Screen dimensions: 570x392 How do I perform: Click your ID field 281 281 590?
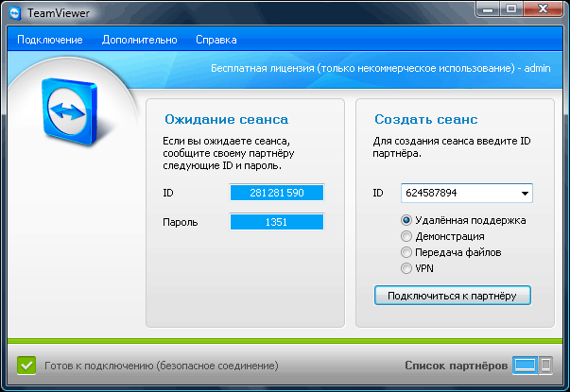click(x=277, y=193)
